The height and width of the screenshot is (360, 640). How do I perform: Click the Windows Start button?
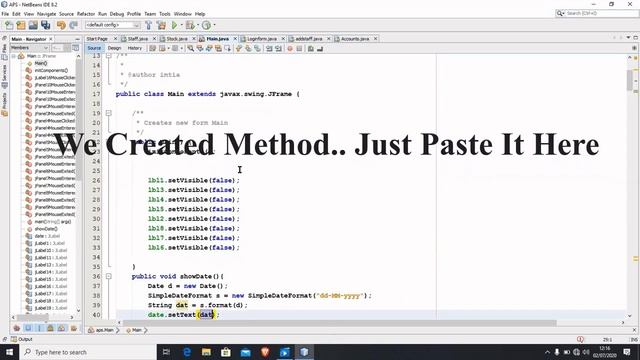coord(9,352)
